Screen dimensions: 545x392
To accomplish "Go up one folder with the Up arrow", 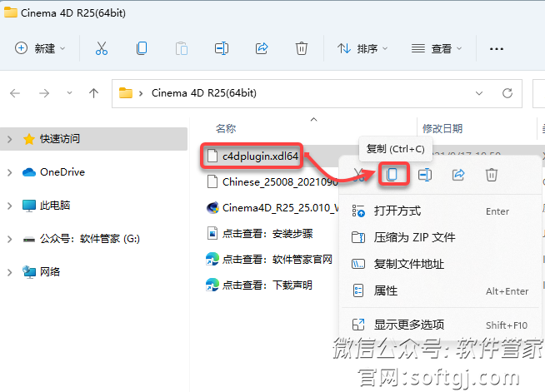I will click(x=93, y=93).
